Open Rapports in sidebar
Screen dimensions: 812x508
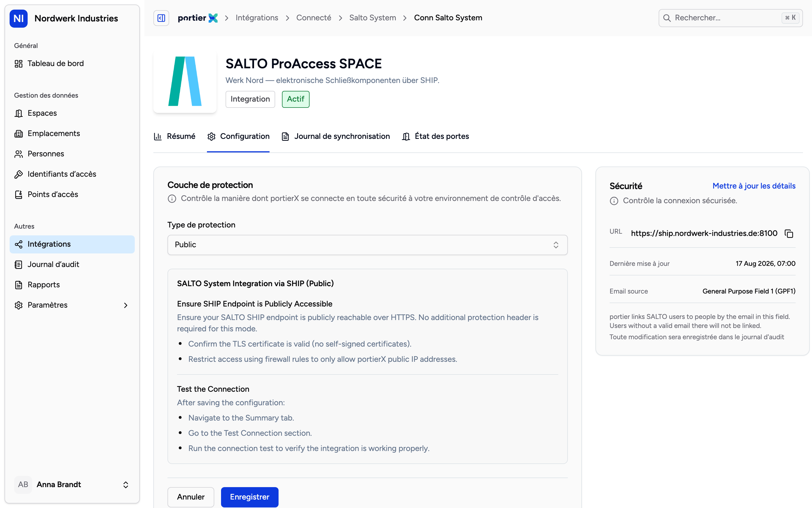72,285
